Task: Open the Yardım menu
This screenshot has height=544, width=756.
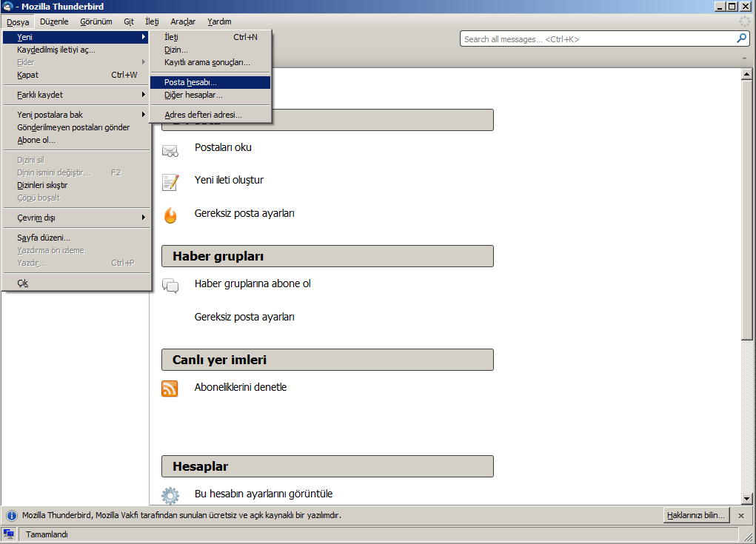Action: click(x=219, y=21)
